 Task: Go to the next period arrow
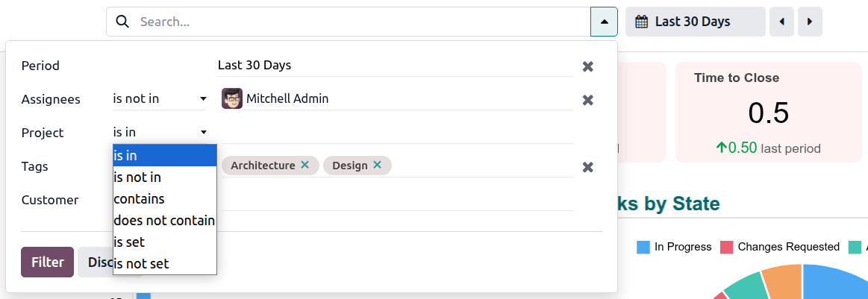(x=810, y=22)
